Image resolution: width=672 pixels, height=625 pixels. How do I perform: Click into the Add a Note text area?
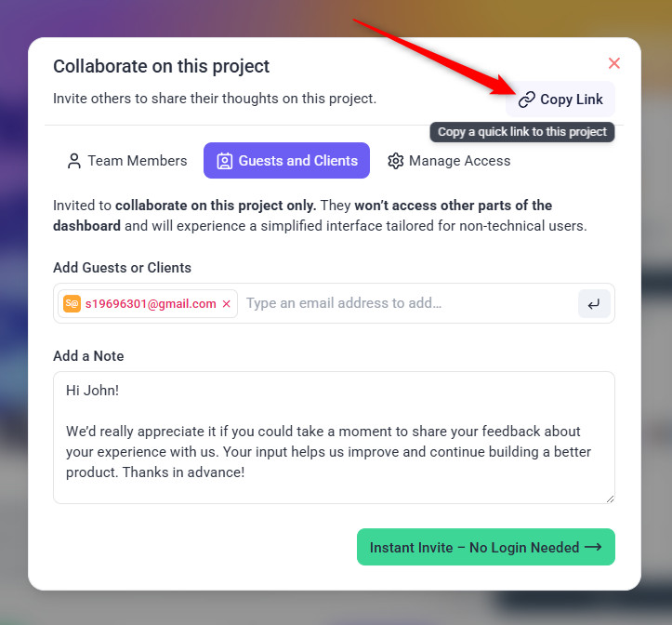pos(334,437)
